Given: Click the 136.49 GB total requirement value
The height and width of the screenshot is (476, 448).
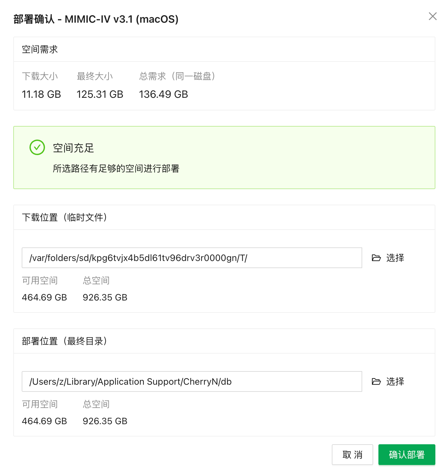Looking at the screenshot, I should (163, 94).
